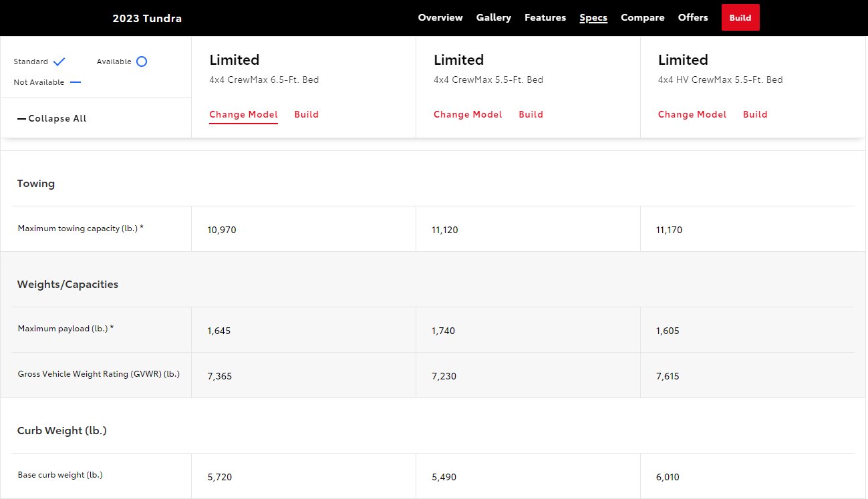This screenshot has height=499, width=868.
Task: Select the Curb Weight (lb.) heading
Action: tap(62, 431)
